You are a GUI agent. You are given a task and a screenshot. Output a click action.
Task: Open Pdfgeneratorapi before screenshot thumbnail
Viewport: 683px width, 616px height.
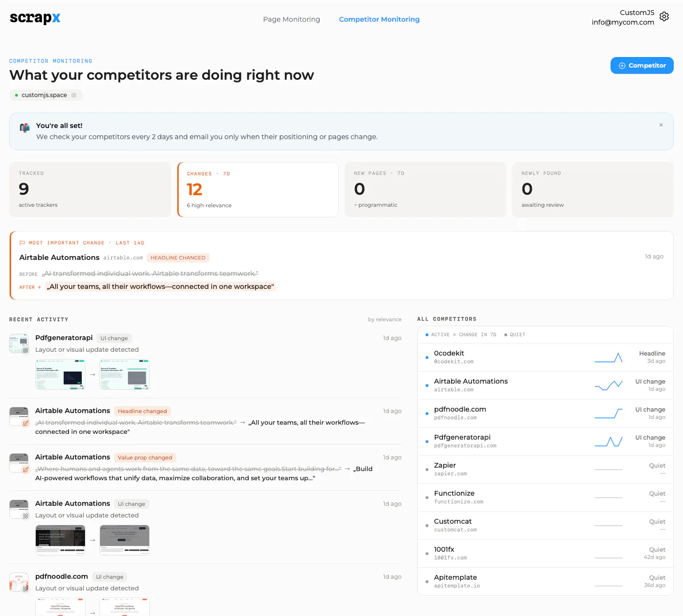click(60, 374)
